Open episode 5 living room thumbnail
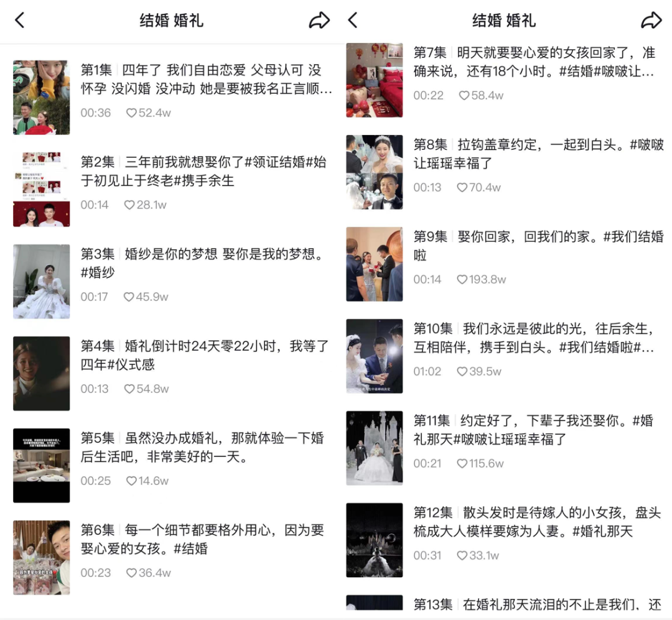The width and height of the screenshot is (672, 620). click(42, 466)
